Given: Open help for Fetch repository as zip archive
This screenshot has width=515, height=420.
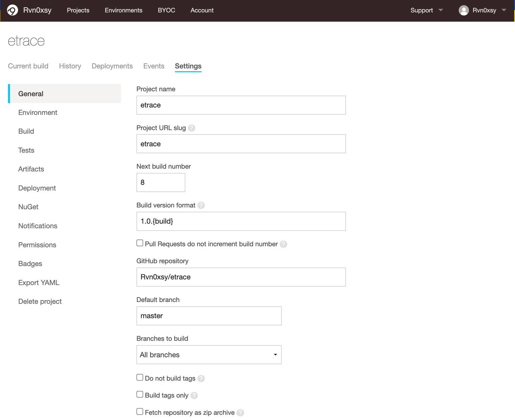Looking at the screenshot, I should pyautogui.click(x=240, y=413).
